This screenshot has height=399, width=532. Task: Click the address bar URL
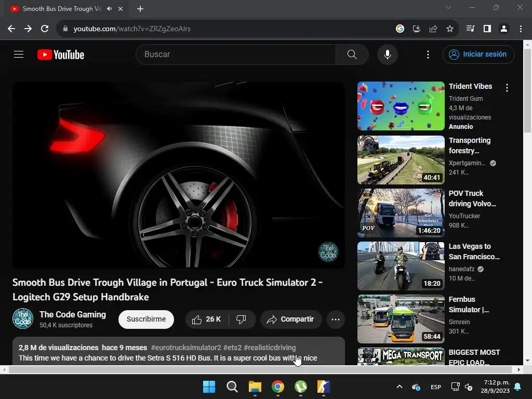(132, 29)
